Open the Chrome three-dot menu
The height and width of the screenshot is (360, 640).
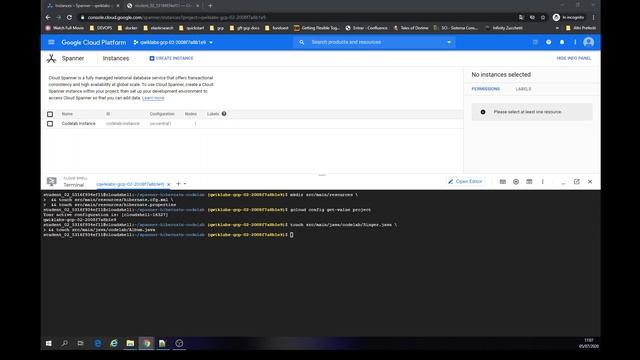coord(593,18)
